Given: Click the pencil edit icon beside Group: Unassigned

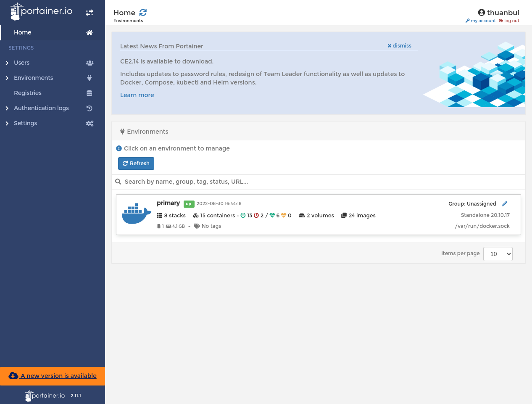Looking at the screenshot, I should click(505, 204).
